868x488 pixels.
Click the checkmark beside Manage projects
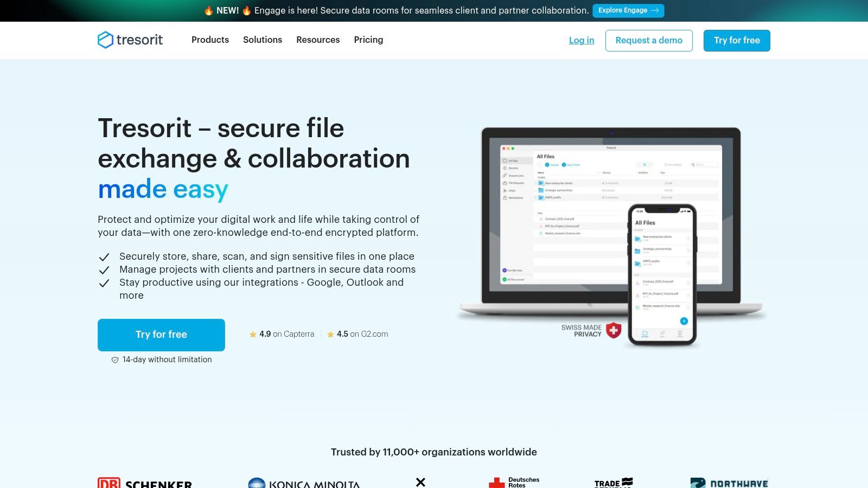[x=104, y=270]
